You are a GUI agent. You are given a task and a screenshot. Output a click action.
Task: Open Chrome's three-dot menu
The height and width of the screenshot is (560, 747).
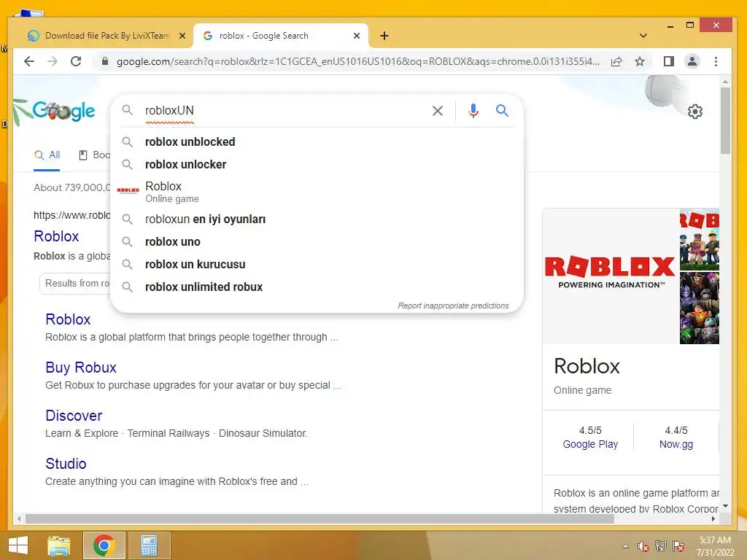tap(716, 61)
